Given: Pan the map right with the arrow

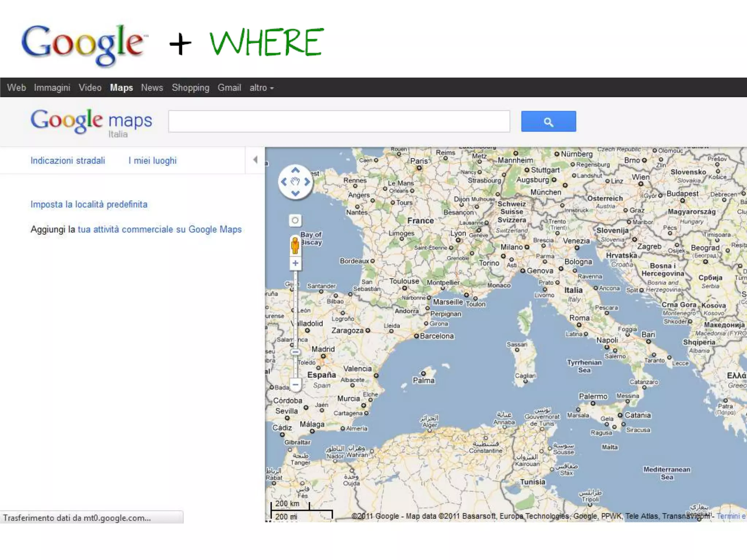Looking at the screenshot, I should (307, 182).
